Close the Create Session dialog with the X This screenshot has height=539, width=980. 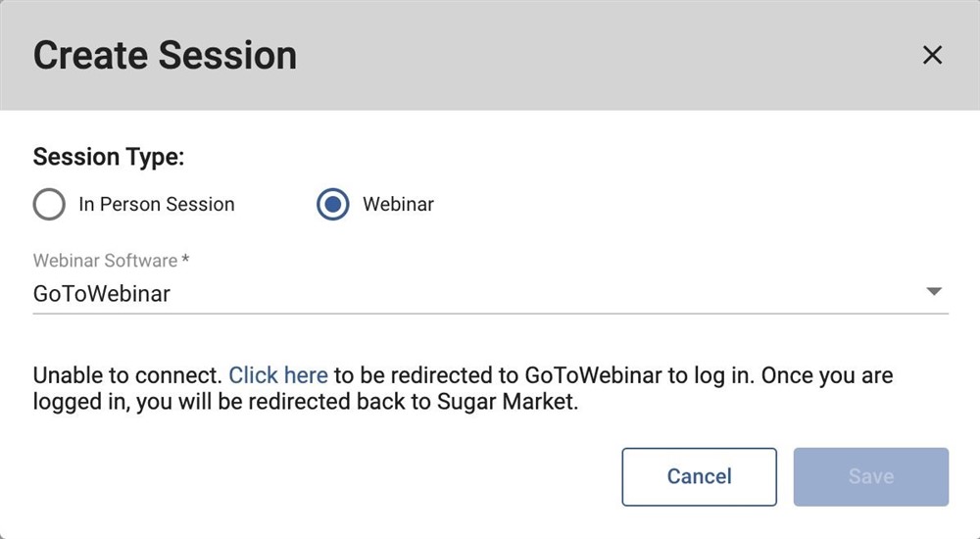[x=932, y=55]
